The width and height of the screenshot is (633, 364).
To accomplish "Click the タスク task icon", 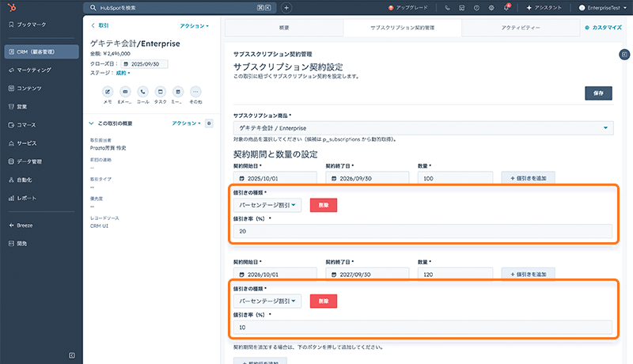I will pyautogui.click(x=161, y=92).
